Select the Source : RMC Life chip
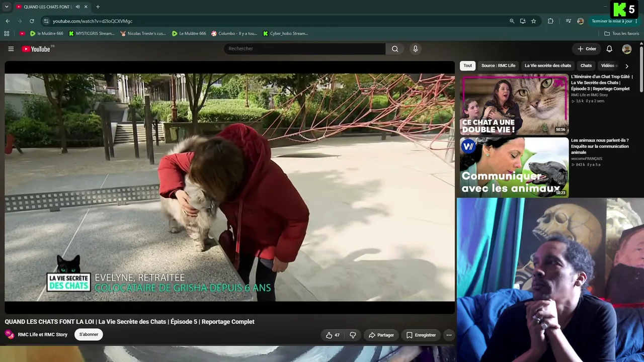This screenshot has height=362, width=644. click(498, 66)
